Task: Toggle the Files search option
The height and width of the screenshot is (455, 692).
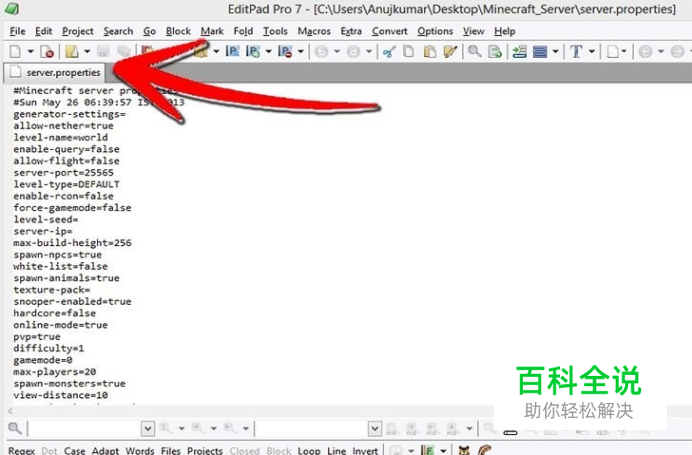Action: 170,451
